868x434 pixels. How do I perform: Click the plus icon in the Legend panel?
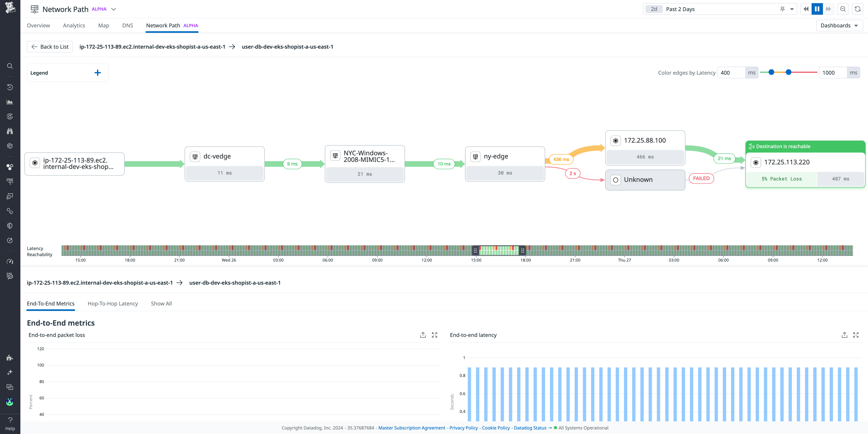98,73
